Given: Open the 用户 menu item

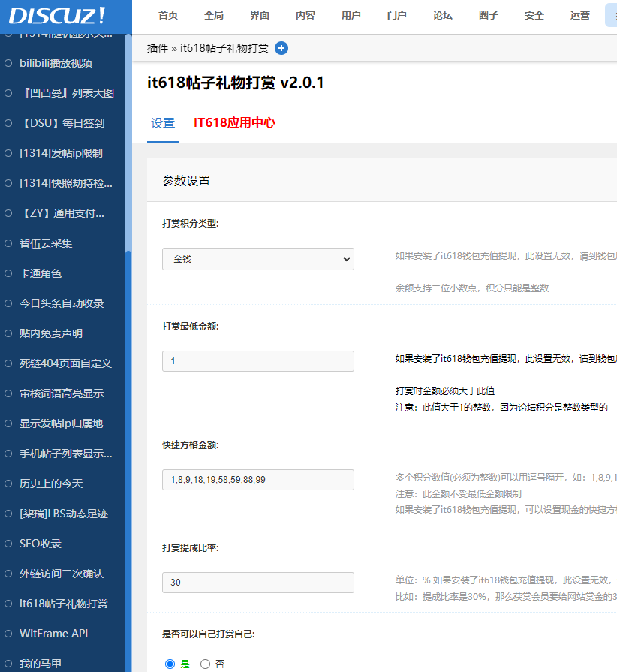Looking at the screenshot, I should pos(351,14).
